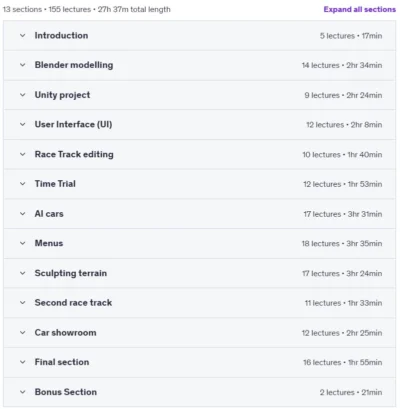
Task: Click the AI cars section title
Action: tap(49, 214)
